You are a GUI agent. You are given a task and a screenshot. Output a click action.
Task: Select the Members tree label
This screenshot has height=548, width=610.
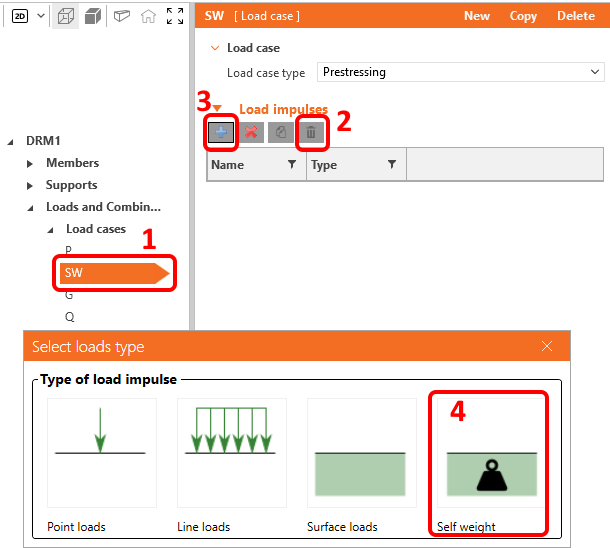[72, 163]
